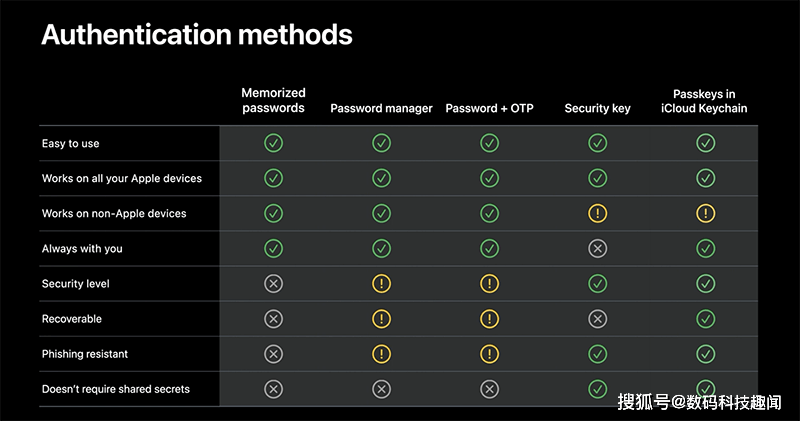Click the gray X for Password manager, shared secrets
Image resolution: width=800 pixels, height=421 pixels.
point(381,389)
